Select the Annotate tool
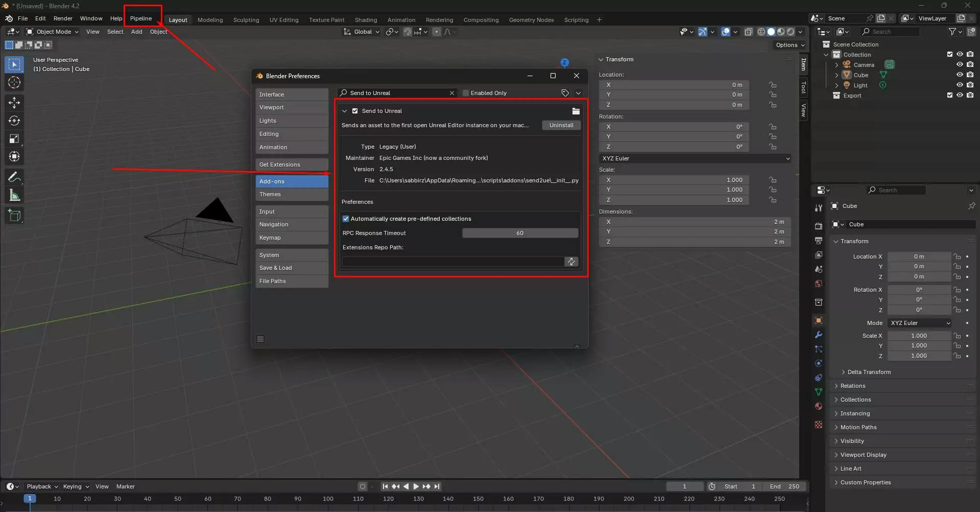 pyautogui.click(x=14, y=177)
